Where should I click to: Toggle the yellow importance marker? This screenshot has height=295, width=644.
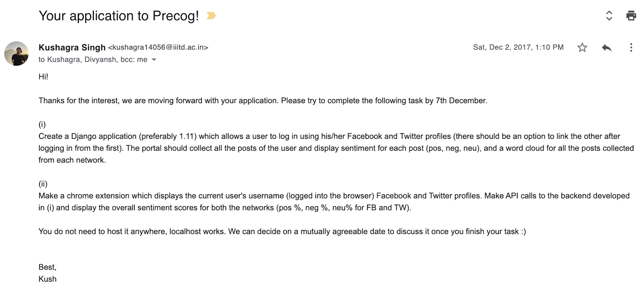click(211, 16)
